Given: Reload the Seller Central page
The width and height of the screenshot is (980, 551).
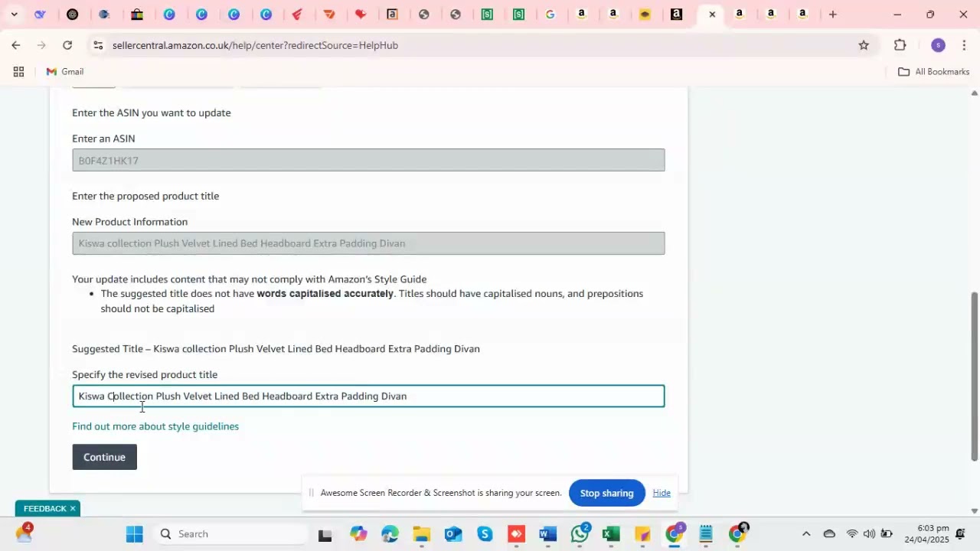Looking at the screenshot, I should [x=67, y=45].
